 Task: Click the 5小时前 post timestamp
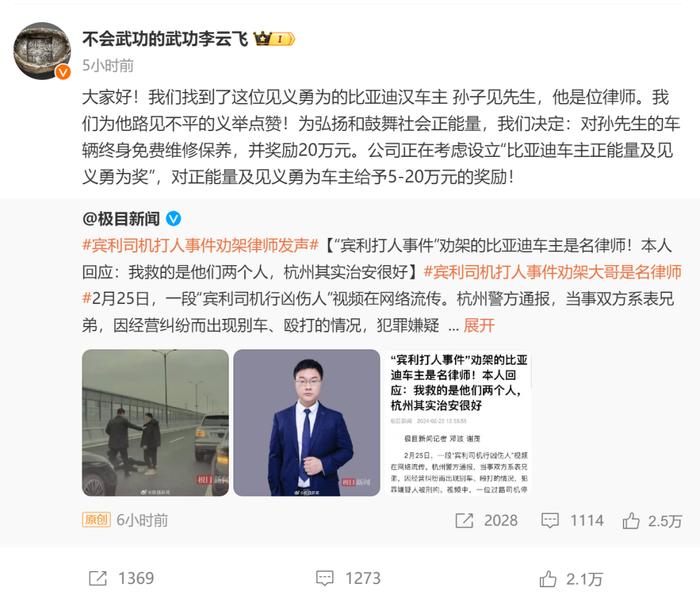[108, 66]
